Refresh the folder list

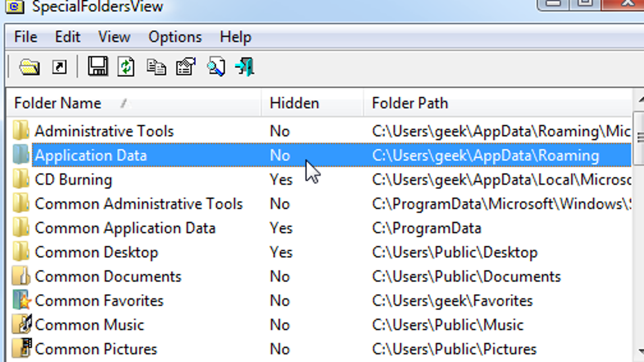coord(126,67)
